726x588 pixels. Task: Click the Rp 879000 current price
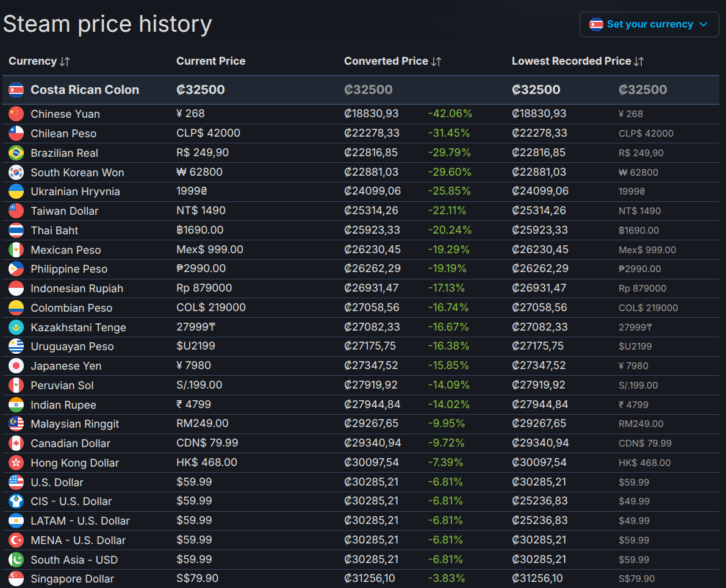point(204,288)
